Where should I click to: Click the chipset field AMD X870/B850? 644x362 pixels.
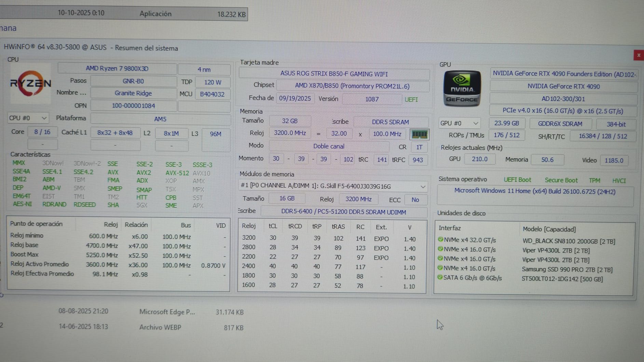(352, 86)
